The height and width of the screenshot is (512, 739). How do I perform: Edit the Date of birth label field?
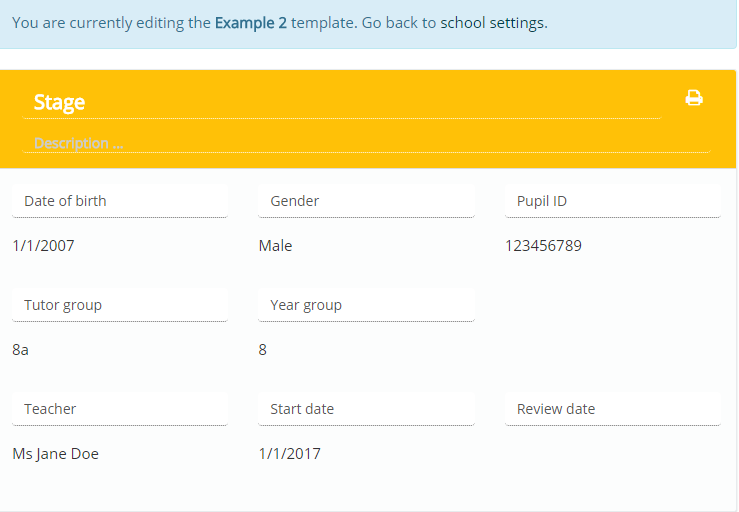tap(120, 201)
